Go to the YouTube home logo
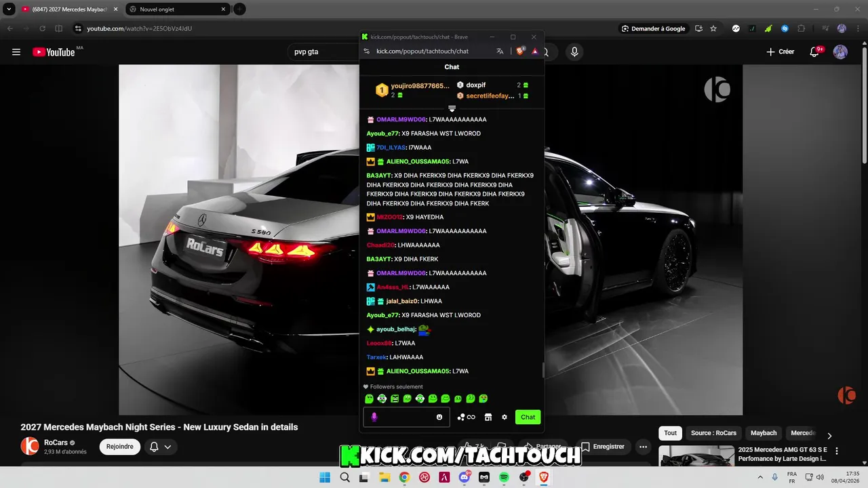 pyautogui.click(x=54, y=52)
